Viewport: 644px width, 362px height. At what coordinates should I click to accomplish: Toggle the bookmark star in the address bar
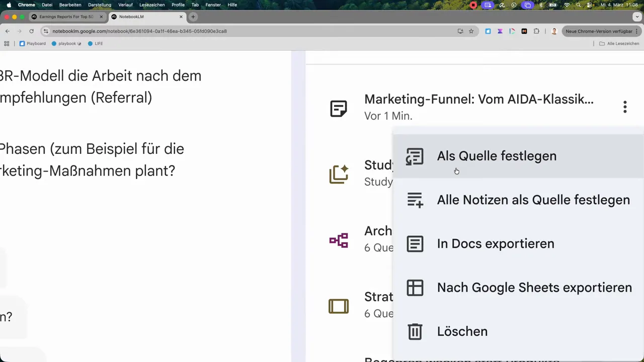click(x=471, y=31)
